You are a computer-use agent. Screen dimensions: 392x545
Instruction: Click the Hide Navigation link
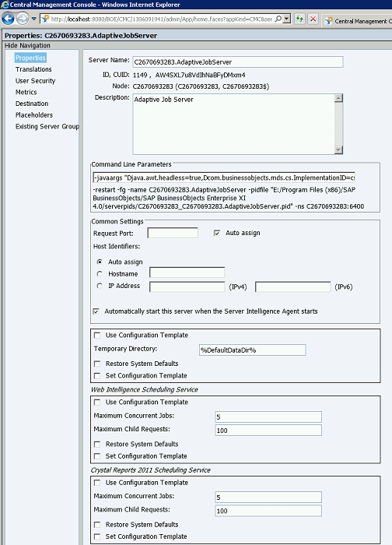[x=27, y=45]
